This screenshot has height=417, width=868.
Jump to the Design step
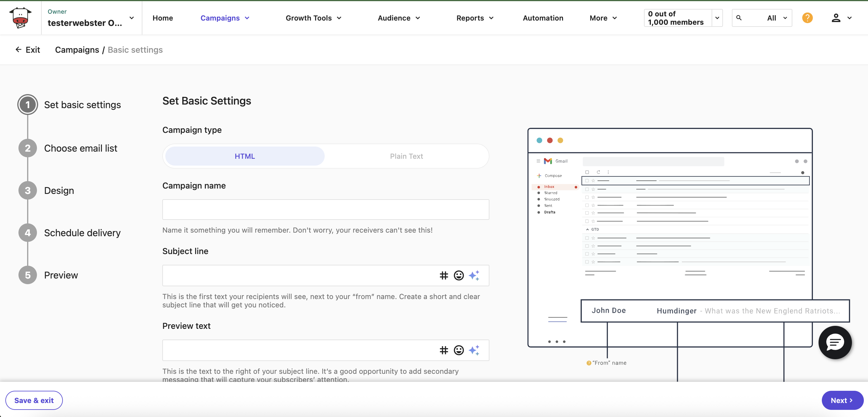59,190
